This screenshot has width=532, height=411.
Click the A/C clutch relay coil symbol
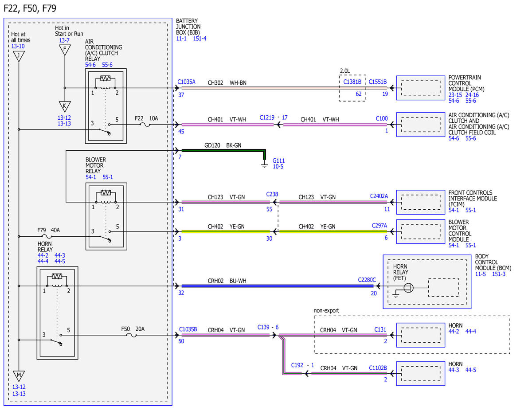[x=105, y=79]
